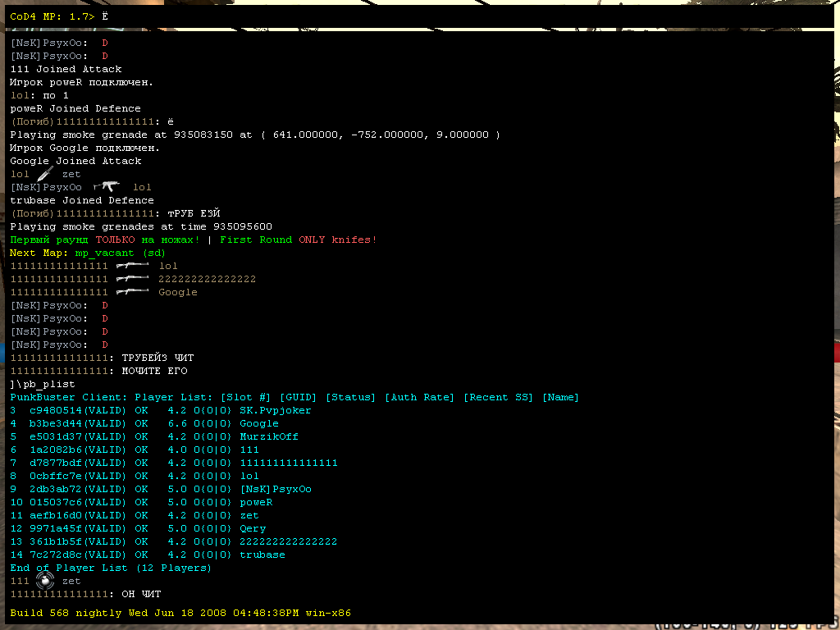Image resolution: width=840 pixels, height=630 pixels.
Task: Click 'End of Player List (12 Players)'
Action: (x=111, y=568)
